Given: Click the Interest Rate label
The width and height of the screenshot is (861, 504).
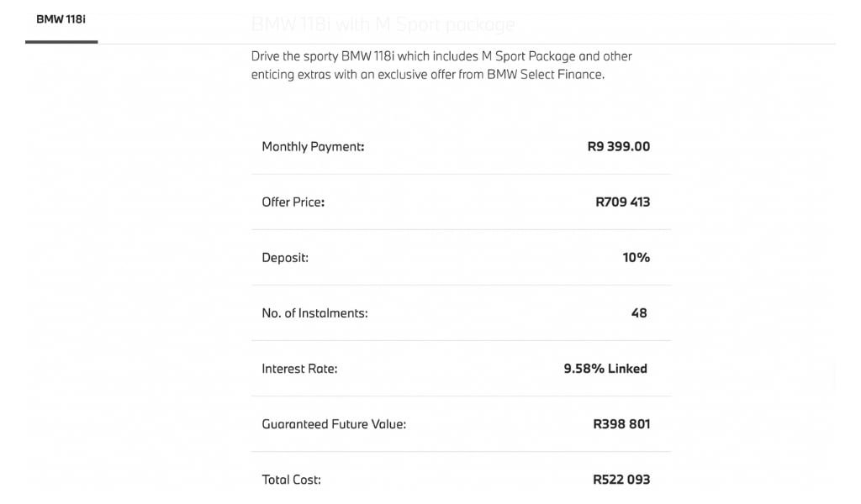Looking at the screenshot, I should [300, 369].
